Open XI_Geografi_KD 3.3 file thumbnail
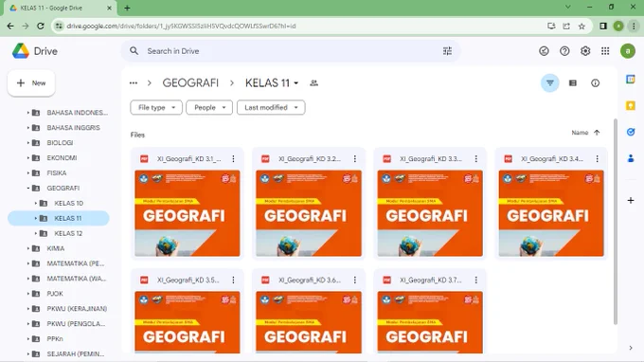The width and height of the screenshot is (644, 362). tap(430, 213)
